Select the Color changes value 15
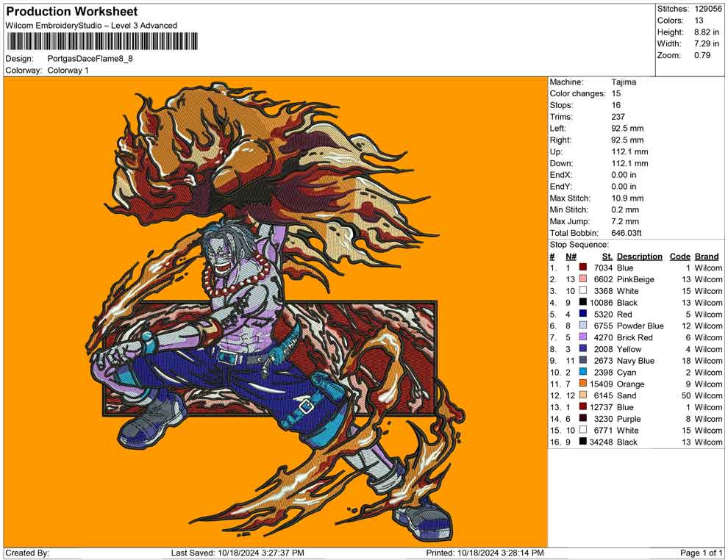Viewport: 728px width, 560px height. pyautogui.click(x=615, y=93)
